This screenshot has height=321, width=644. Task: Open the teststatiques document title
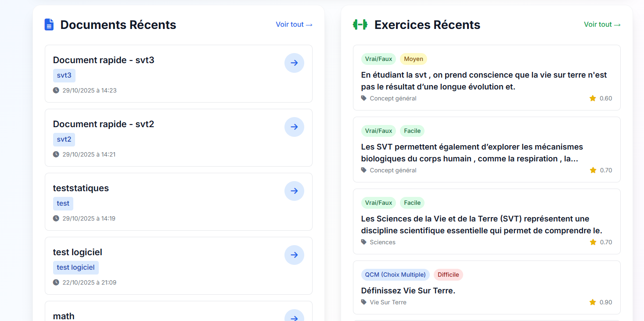pyautogui.click(x=81, y=188)
